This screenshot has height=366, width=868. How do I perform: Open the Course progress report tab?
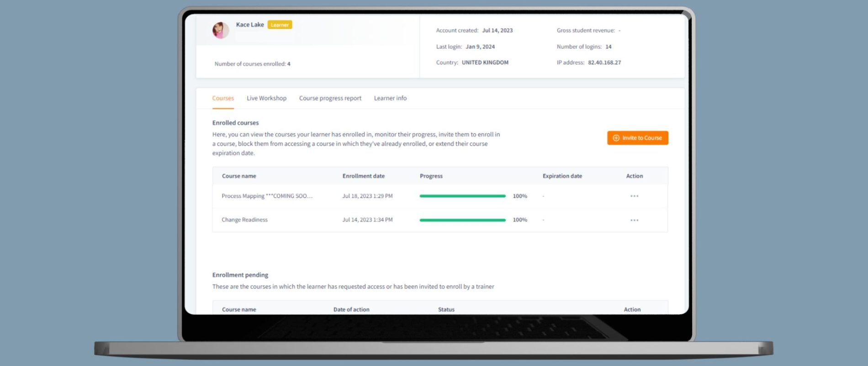coord(330,98)
